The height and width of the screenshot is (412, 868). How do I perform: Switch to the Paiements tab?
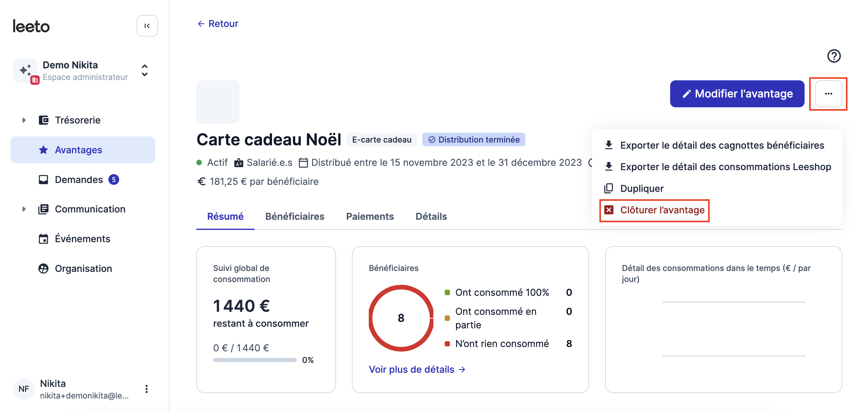click(x=370, y=216)
